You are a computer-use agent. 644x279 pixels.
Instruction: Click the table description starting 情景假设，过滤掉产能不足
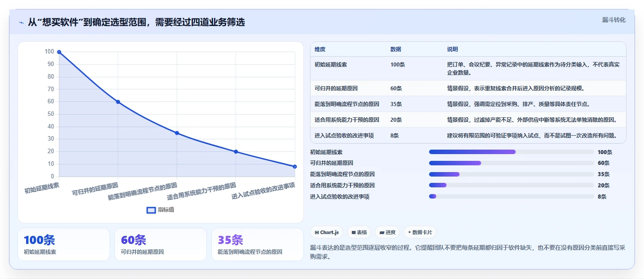point(532,120)
